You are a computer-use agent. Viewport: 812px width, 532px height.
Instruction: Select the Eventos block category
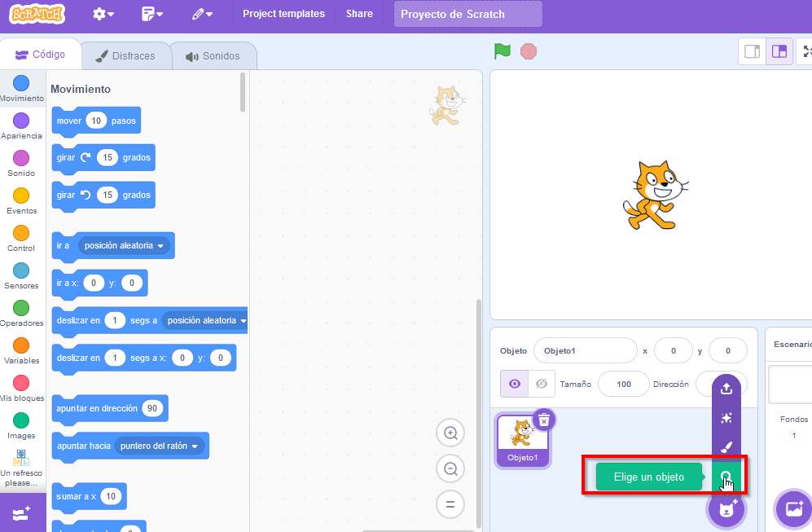(x=21, y=201)
